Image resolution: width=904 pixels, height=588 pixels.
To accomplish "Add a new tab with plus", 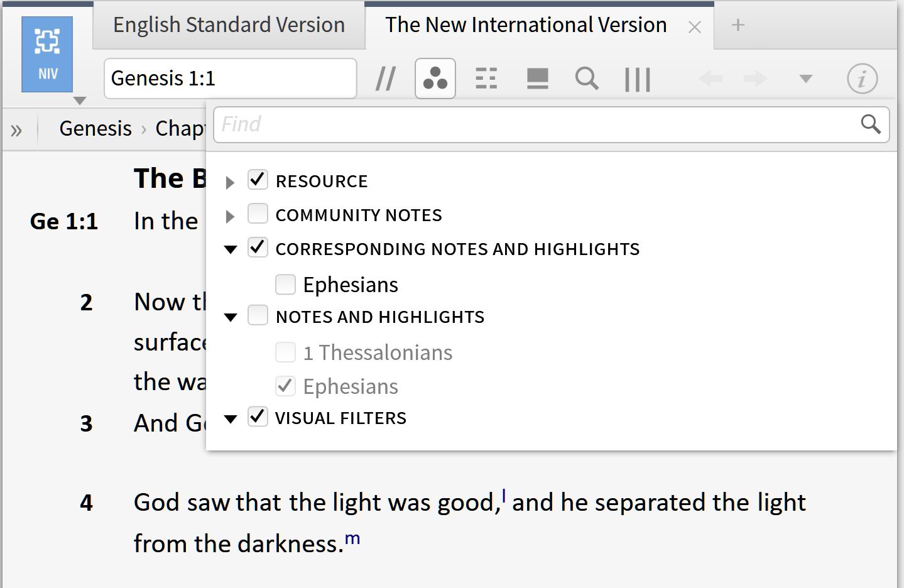I will point(738,25).
